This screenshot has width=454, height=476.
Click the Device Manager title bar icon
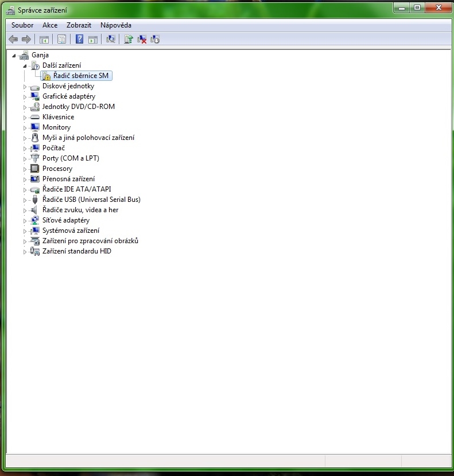coord(11,10)
